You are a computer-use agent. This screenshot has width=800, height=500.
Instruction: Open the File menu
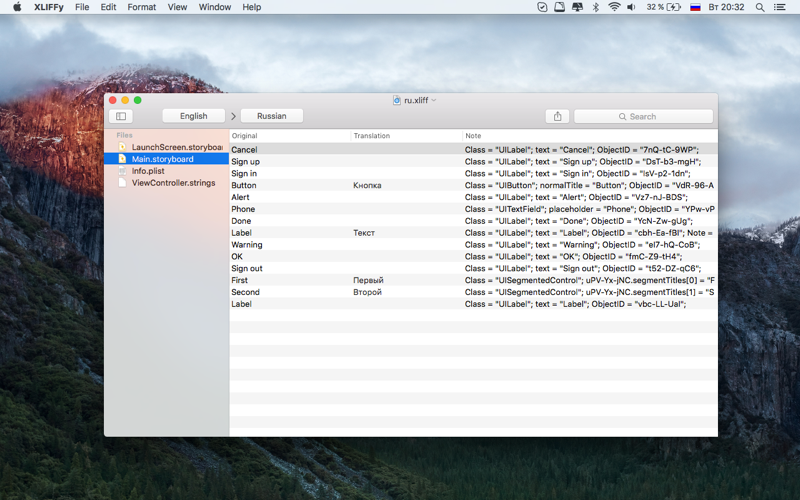click(82, 7)
